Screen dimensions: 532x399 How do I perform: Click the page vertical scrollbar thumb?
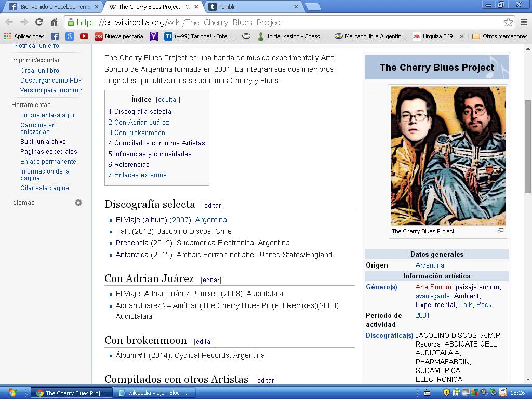pos(528,147)
